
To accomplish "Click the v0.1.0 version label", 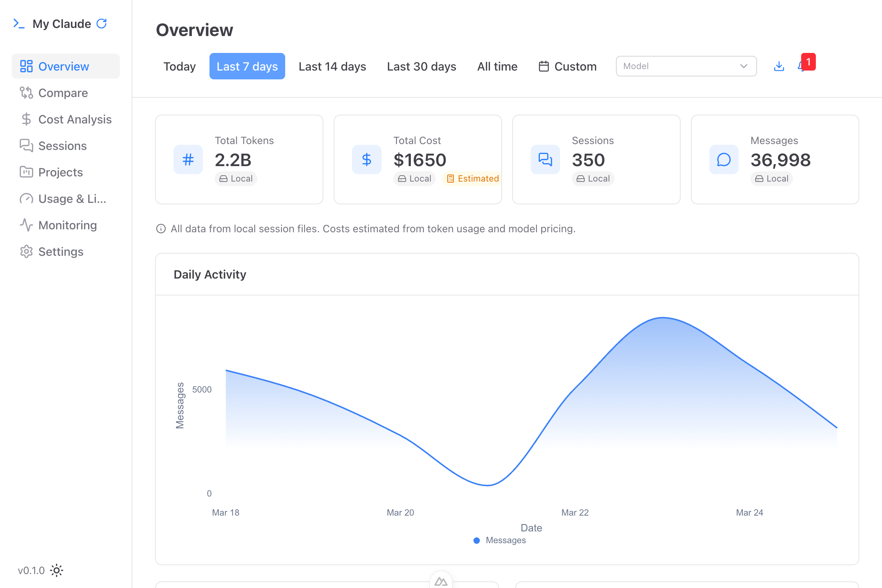I will [x=32, y=570].
